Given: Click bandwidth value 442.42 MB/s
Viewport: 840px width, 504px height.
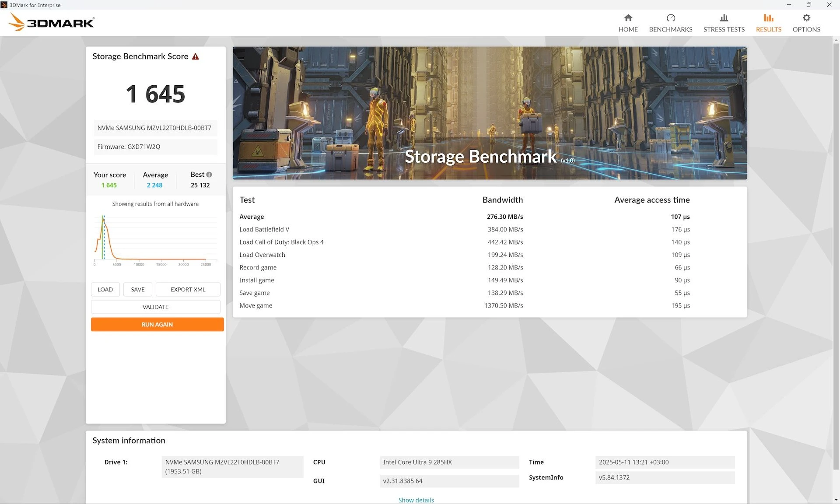Looking at the screenshot, I should point(505,242).
